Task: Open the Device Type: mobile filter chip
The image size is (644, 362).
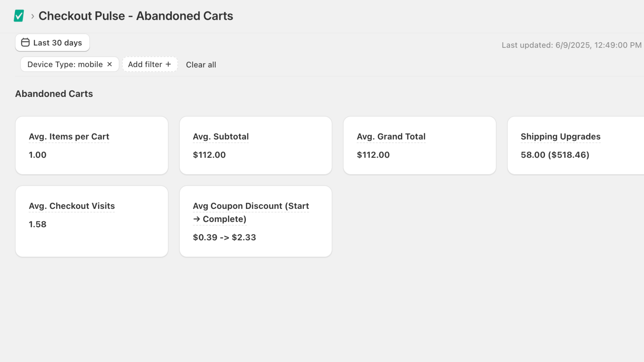Action: point(65,64)
